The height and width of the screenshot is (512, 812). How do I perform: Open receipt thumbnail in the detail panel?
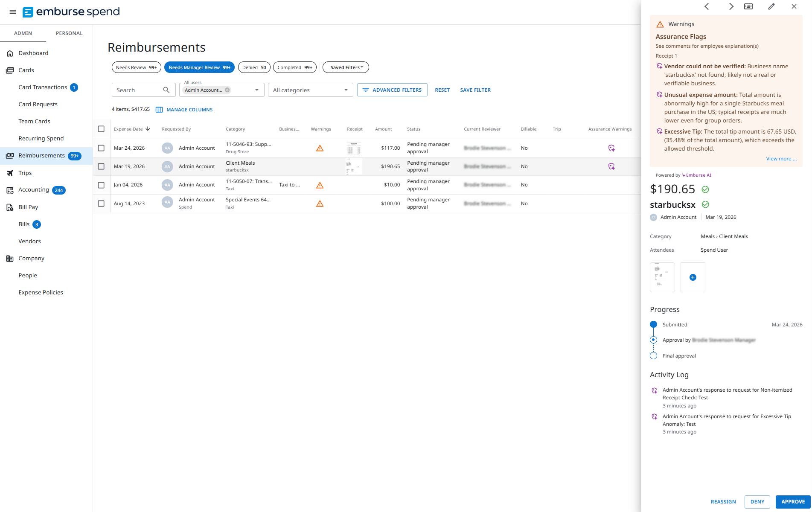click(x=662, y=277)
